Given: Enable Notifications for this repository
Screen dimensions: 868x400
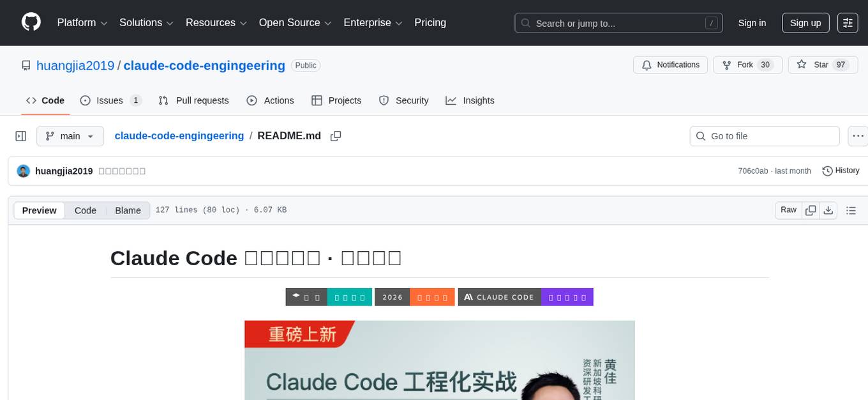Looking at the screenshot, I should click(670, 65).
